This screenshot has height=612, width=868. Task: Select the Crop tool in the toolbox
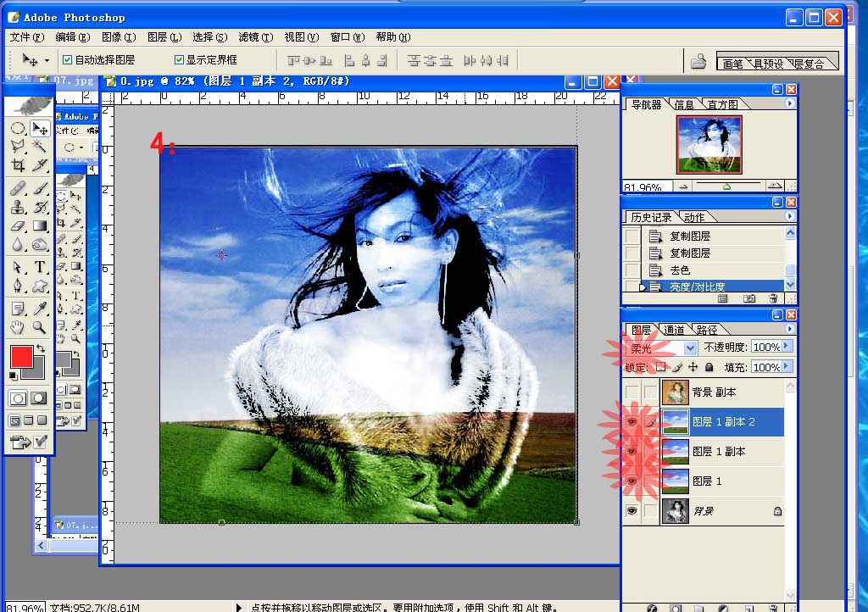18,165
